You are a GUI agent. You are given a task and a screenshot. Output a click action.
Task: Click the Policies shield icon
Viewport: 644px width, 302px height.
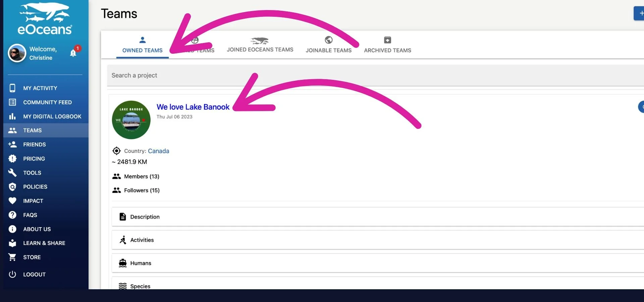pos(12,187)
